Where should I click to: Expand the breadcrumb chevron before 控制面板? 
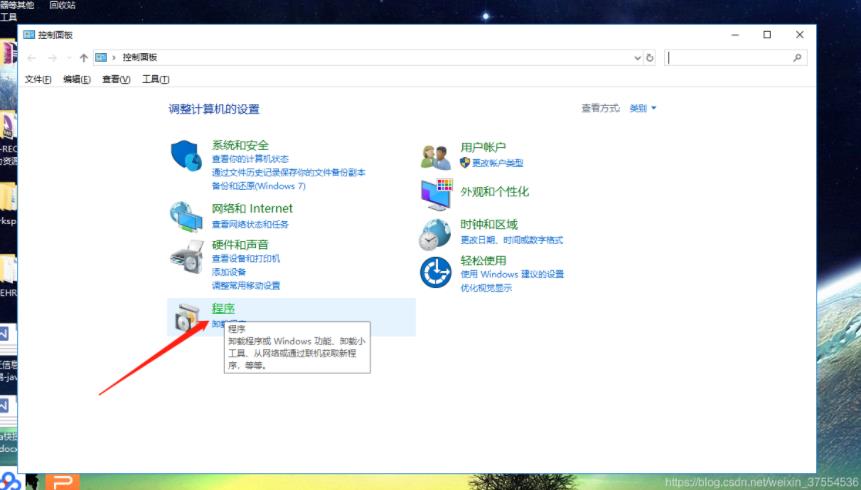(x=114, y=58)
